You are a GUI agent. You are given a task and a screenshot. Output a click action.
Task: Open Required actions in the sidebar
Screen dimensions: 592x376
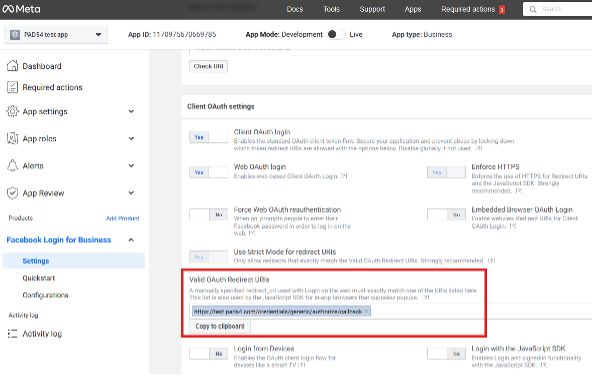tap(52, 87)
